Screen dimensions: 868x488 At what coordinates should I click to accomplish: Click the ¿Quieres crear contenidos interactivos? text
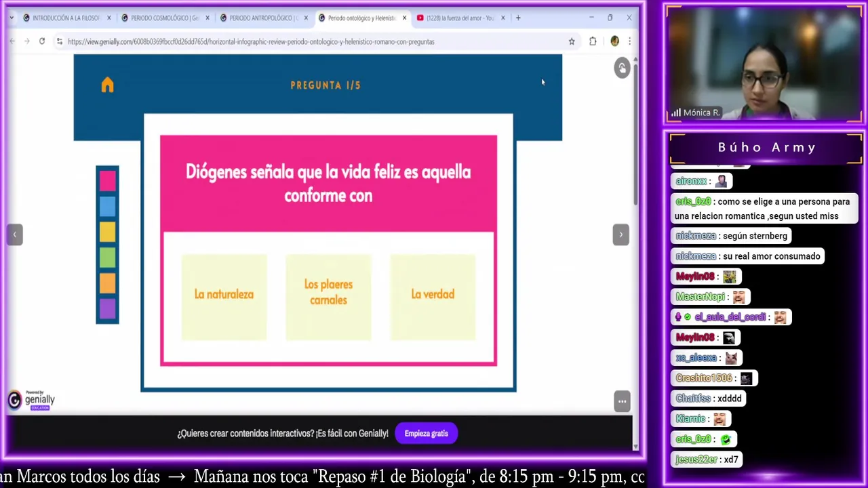click(x=283, y=434)
